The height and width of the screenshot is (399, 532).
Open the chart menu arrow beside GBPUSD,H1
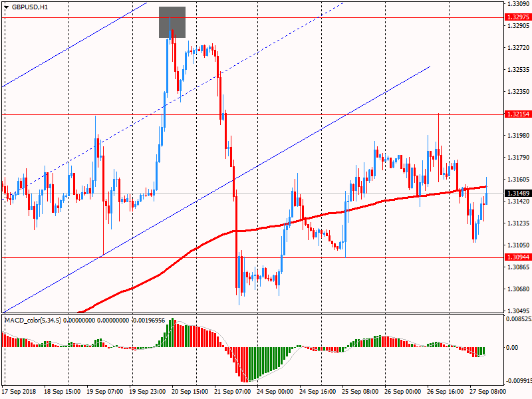pos(6,7)
